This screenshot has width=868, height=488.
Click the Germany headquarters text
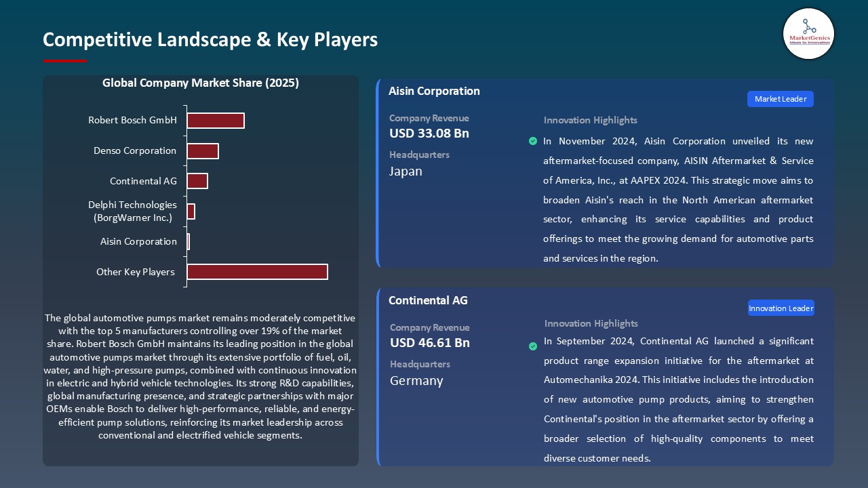416,381
